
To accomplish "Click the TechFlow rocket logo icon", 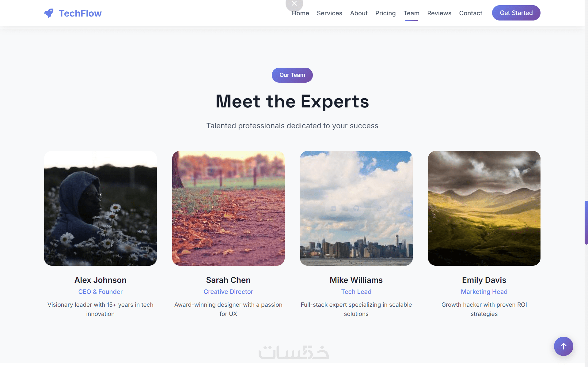I will (49, 13).
